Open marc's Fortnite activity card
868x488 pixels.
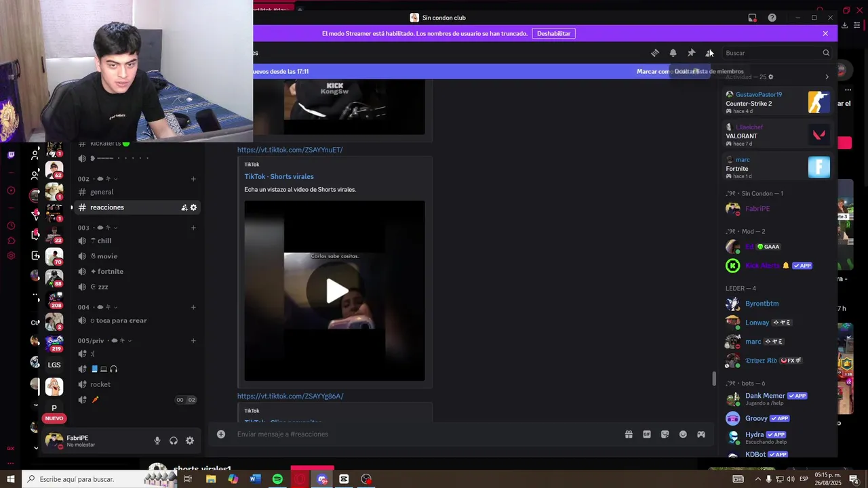point(777,167)
